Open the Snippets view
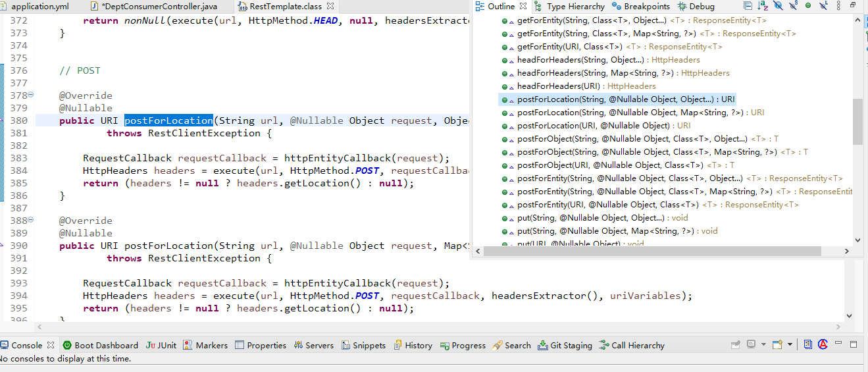This screenshot has width=868, height=372. coord(363,345)
